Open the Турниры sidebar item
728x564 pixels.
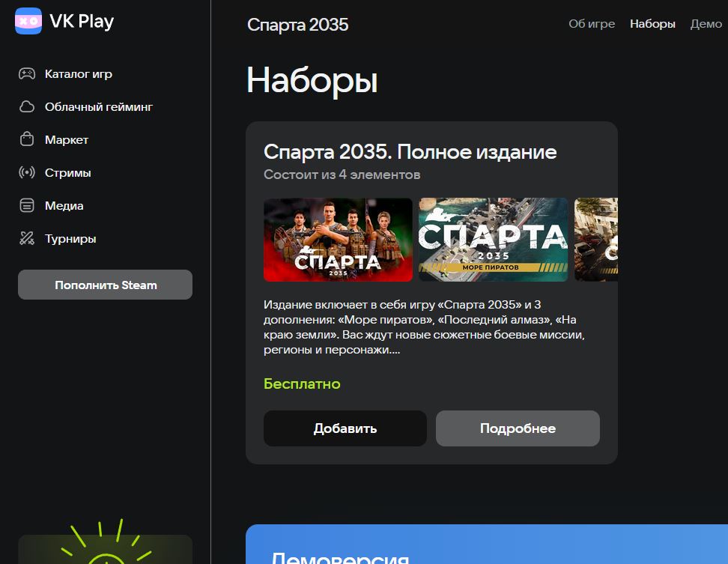(70, 239)
